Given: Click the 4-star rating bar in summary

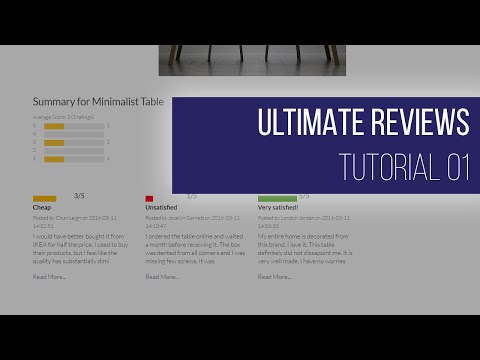Looking at the screenshot, I should pyautogui.click(x=74, y=135).
